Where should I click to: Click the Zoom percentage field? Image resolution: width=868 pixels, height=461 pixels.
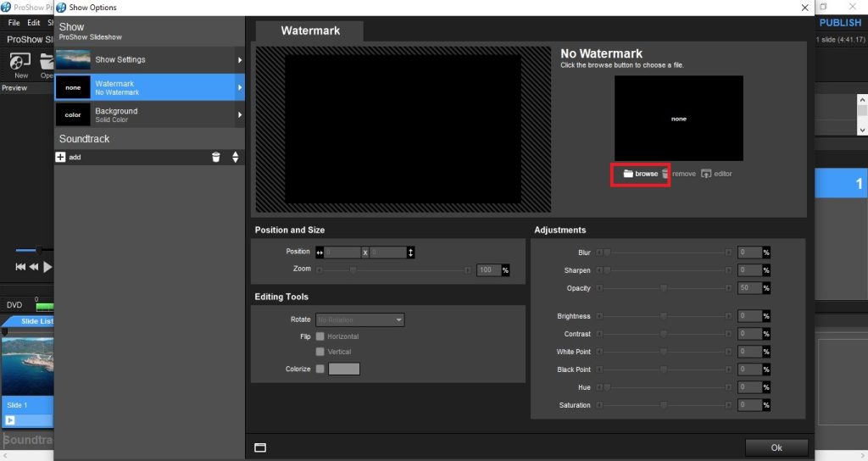pyautogui.click(x=489, y=270)
